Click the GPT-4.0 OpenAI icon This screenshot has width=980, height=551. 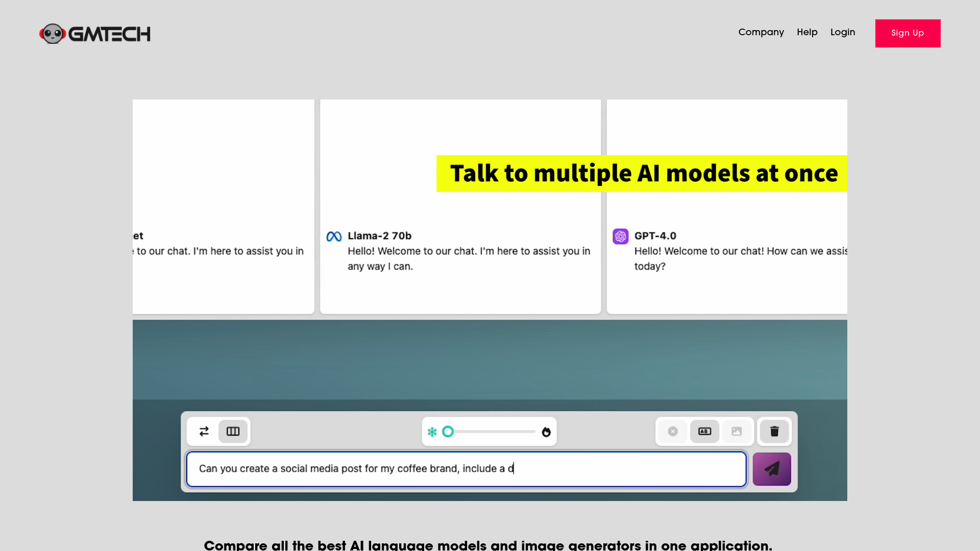(x=621, y=237)
